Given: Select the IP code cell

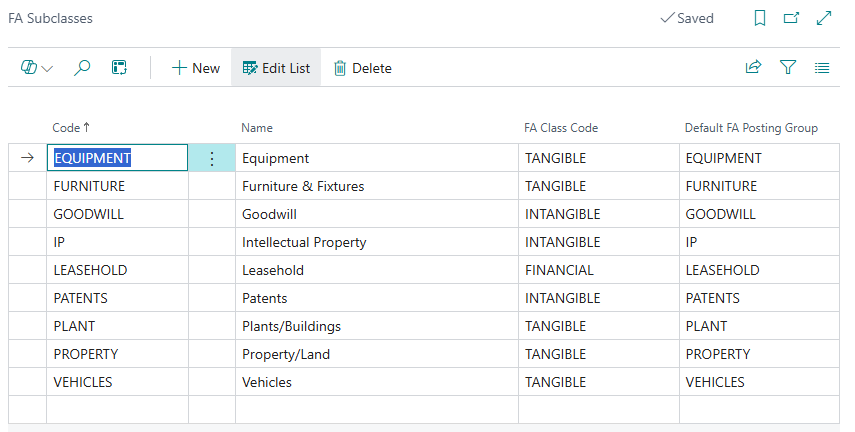Looking at the screenshot, I should pyautogui.click(x=117, y=242).
